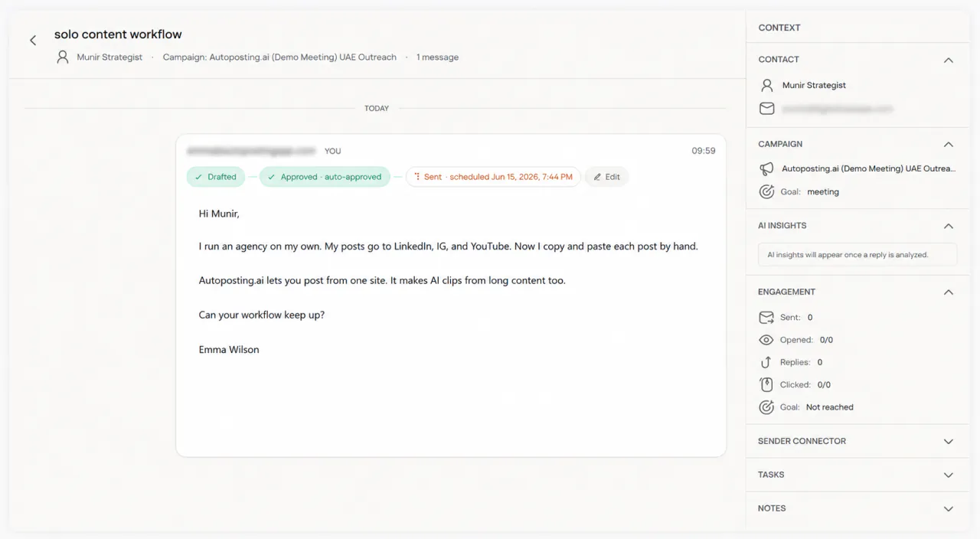
Task: Click the target icon beside Goal: Not reached
Action: click(x=766, y=407)
